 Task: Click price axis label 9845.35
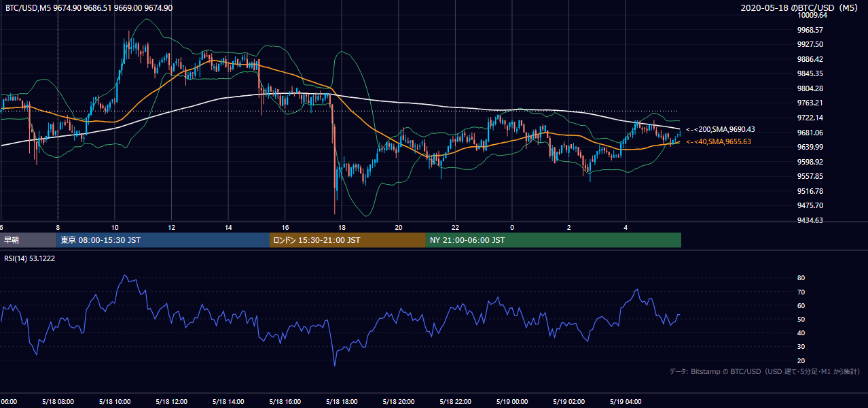pyautogui.click(x=810, y=73)
